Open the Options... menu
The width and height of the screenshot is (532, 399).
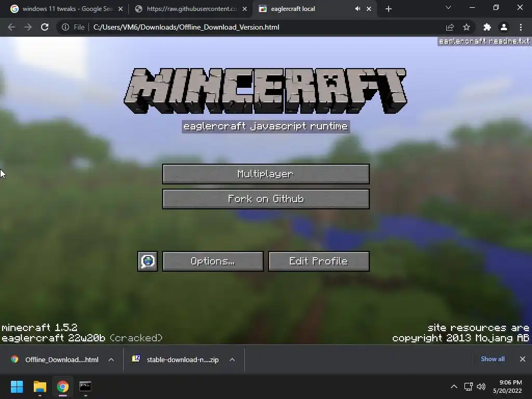pyautogui.click(x=212, y=261)
